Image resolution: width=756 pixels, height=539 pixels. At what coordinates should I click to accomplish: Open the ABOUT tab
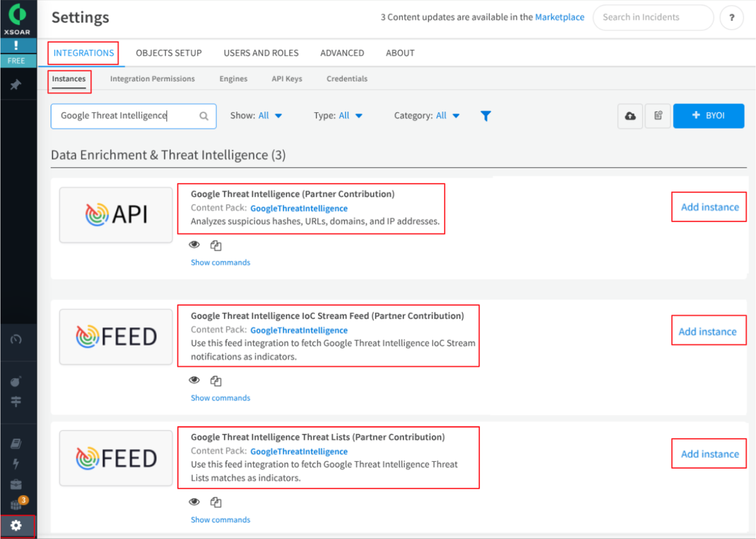[x=400, y=53]
